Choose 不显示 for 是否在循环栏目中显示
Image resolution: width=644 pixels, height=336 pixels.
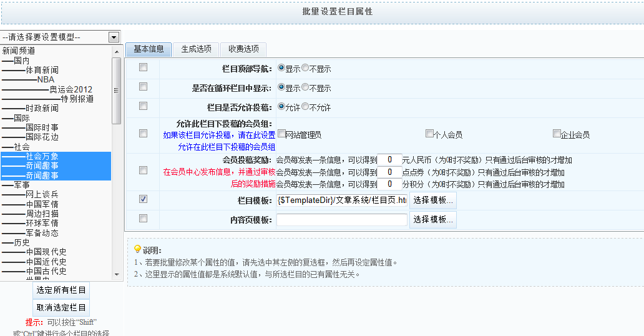pos(306,87)
